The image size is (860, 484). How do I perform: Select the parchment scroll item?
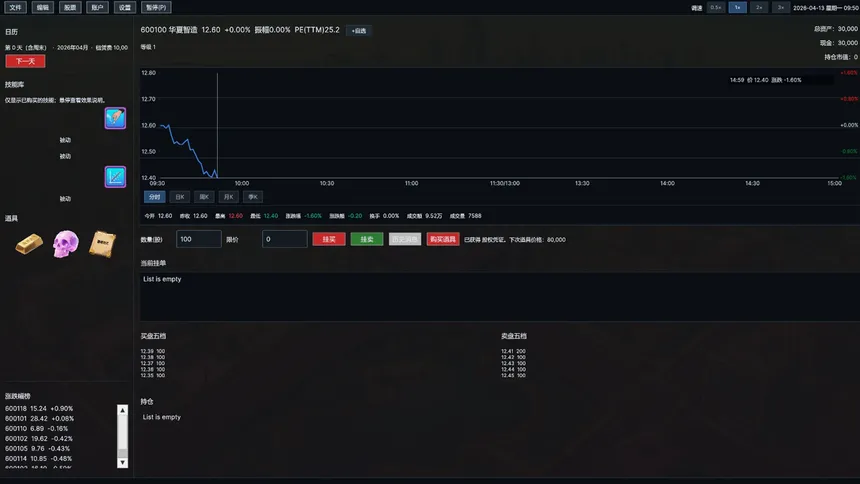[x=103, y=244]
